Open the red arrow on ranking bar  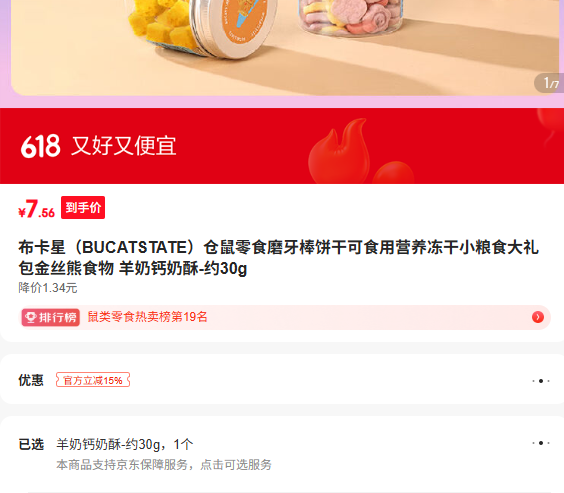point(538,317)
